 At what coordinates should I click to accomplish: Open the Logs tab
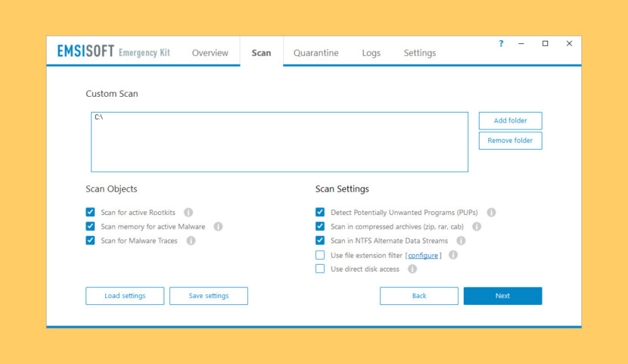[371, 53]
